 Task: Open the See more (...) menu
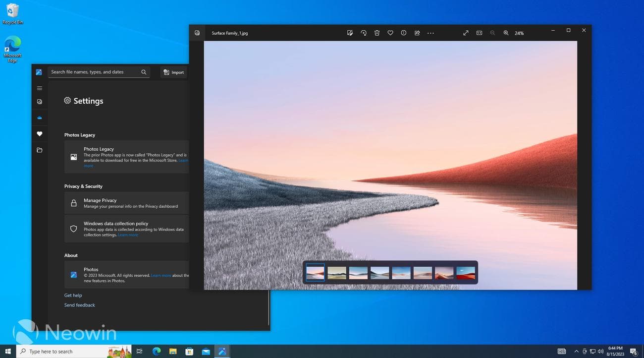430,33
